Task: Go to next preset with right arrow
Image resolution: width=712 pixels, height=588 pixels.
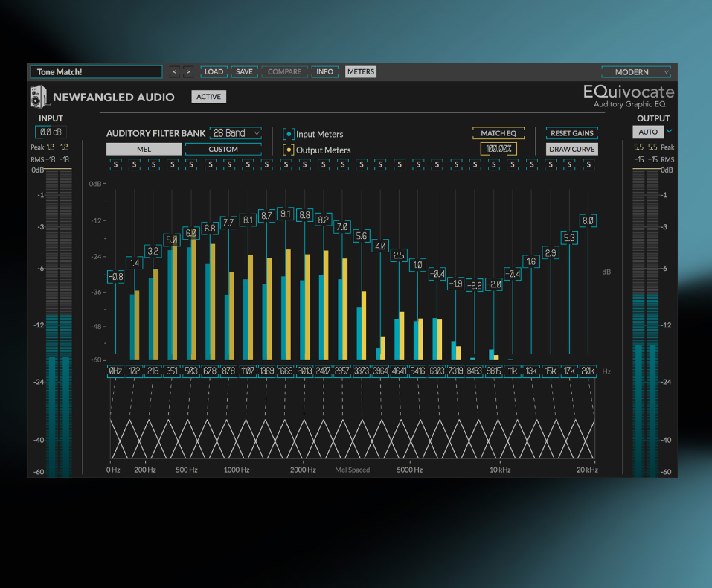Action: 188,71
